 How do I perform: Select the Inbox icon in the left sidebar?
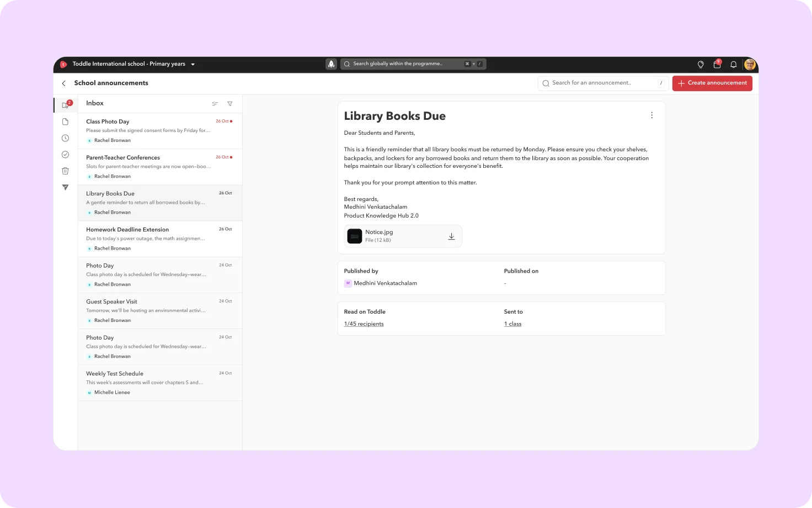coord(66,105)
